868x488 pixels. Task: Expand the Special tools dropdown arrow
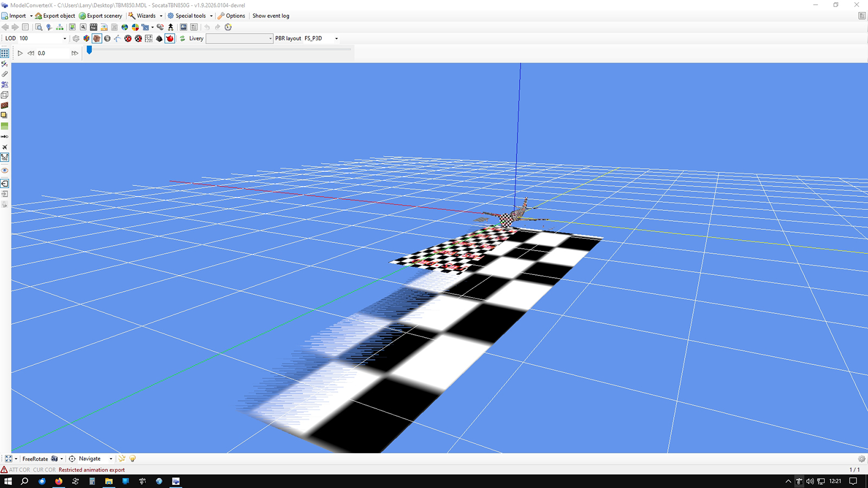[211, 16]
